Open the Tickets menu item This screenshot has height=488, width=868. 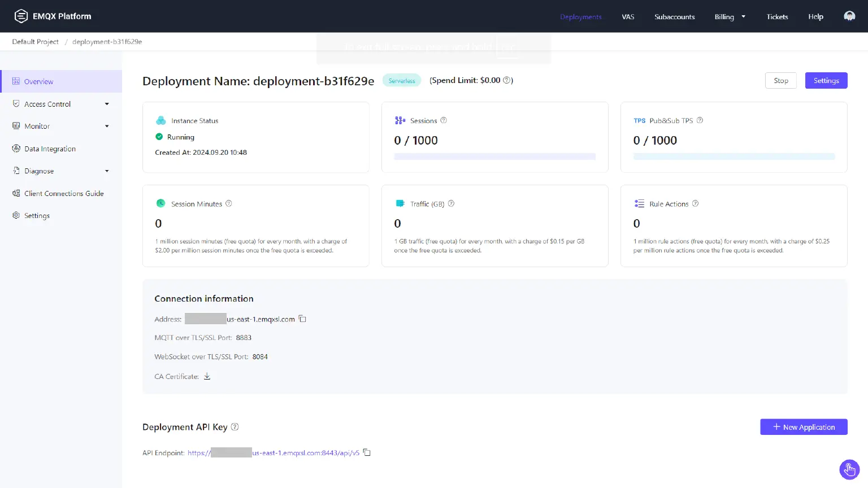(x=777, y=16)
